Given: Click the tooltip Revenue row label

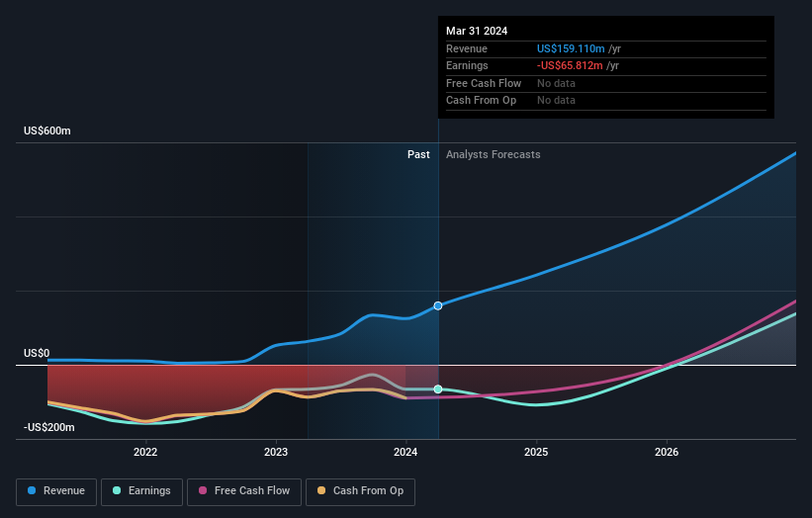Looking at the screenshot, I should pos(467,48).
